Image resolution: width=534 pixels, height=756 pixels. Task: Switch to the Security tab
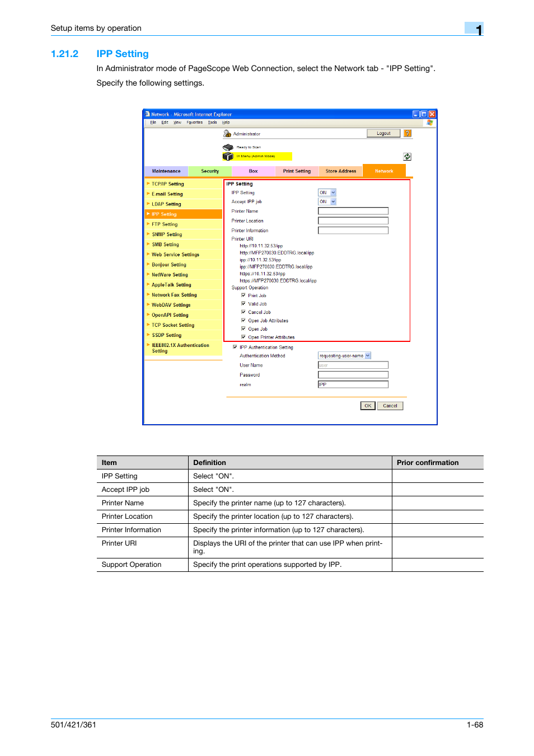210,171
